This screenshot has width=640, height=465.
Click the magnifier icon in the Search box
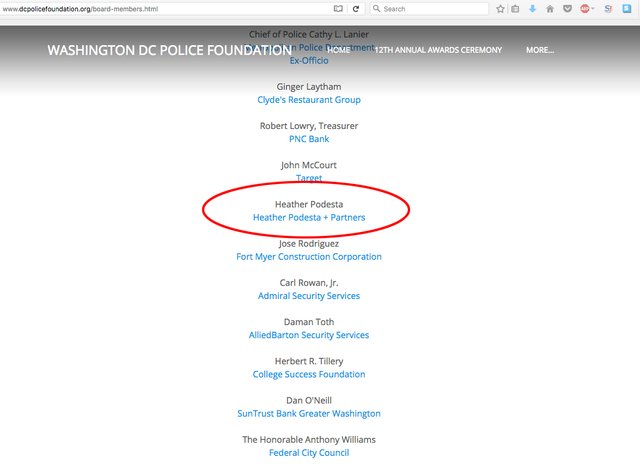[x=376, y=9]
